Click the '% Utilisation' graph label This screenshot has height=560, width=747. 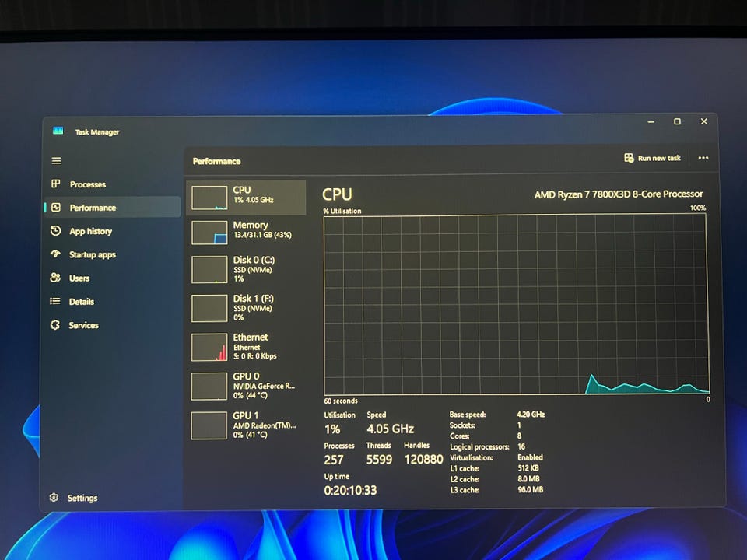point(342,211)
